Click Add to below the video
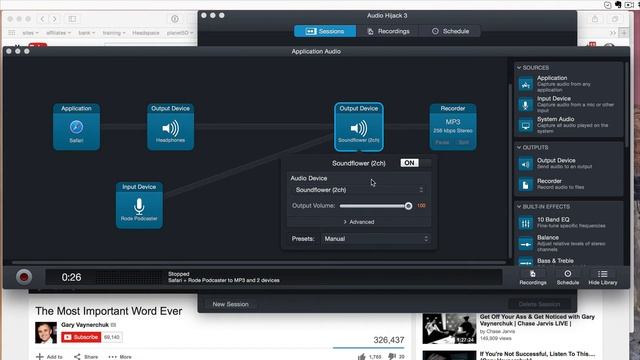This screenshot has height=360, width=640. pyautogui.click(x=50, y=357)
